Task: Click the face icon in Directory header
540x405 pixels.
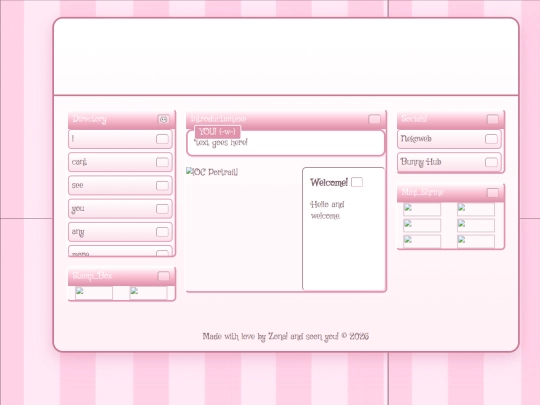Action: pyautogui.click(x=164, y=119)
